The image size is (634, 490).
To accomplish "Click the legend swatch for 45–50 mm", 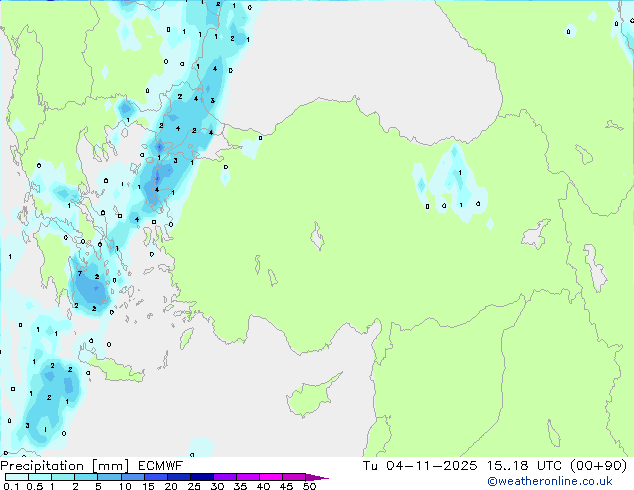I will coord(294,477).
